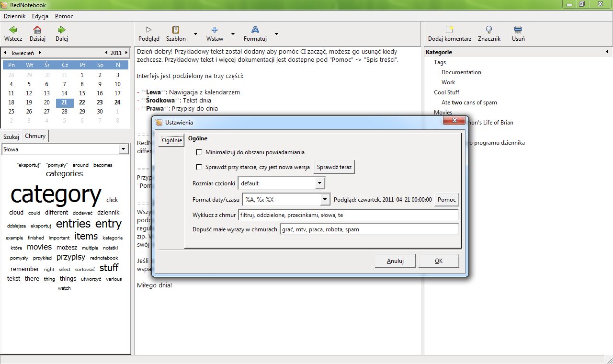The width and height of the screenshot is (613, 364).
Task: Click the Dopuść małe wyrazy input field
Action: click(x=369, y=229)
